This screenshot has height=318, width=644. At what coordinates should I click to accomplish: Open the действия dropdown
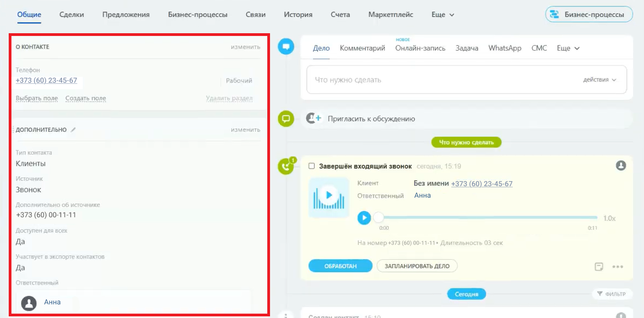pyautogui.click(x=599, y=79)
